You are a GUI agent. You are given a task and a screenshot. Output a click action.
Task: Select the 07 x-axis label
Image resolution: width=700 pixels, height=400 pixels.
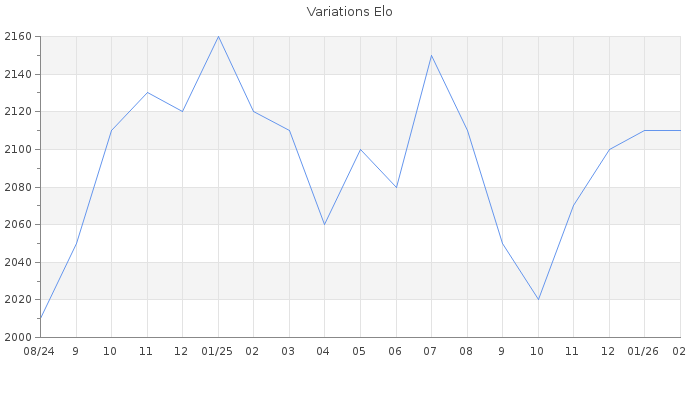click(431, 351)
